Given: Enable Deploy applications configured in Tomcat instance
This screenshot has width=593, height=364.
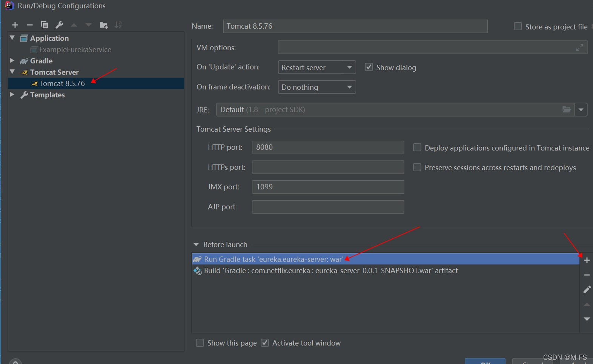Looking at the screenshot, I should pos(417,147).
